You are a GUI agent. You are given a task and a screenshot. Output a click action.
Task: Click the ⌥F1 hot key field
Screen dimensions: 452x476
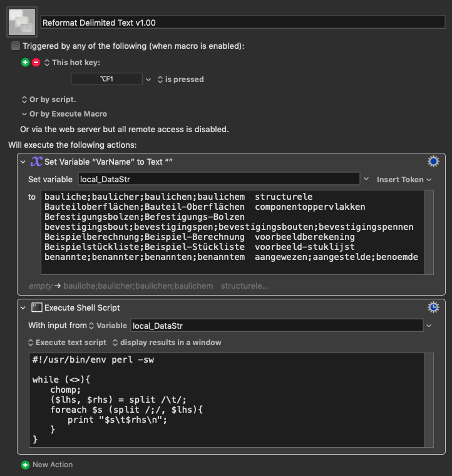pos(106,79)
